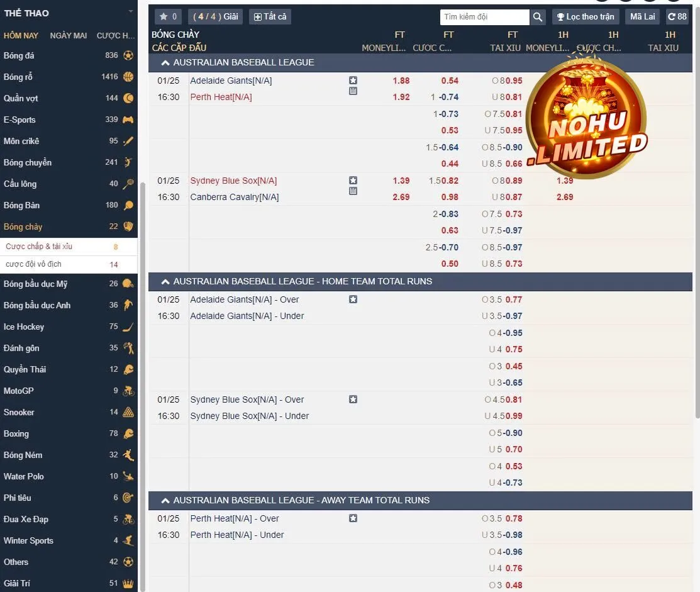Star the Sydney Blue Sox Over/Under market

point(353,399)
